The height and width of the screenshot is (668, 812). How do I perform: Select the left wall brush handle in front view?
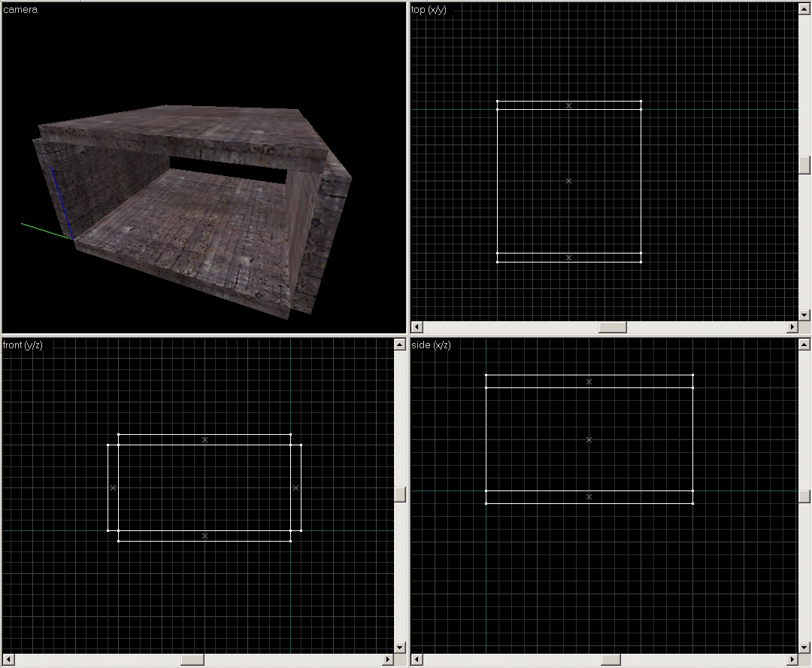point(113,487)
